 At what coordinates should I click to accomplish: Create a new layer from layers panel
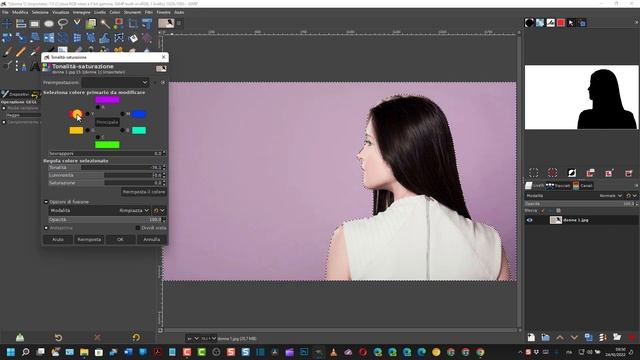coord(531,337)
